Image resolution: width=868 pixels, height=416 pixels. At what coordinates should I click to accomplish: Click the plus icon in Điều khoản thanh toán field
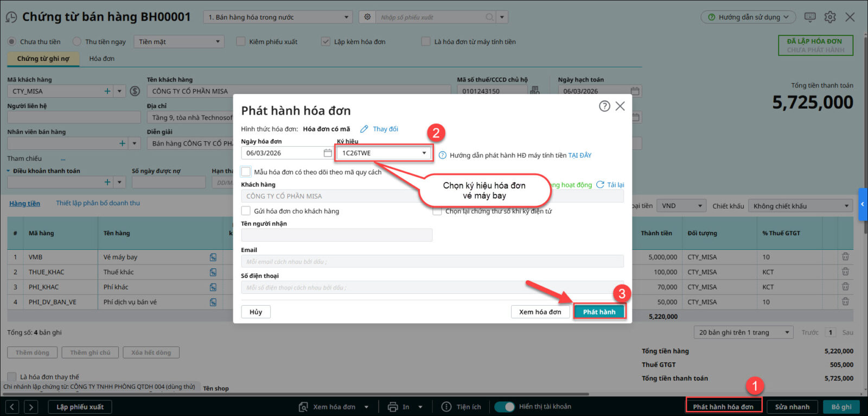(x=107, y=182)
